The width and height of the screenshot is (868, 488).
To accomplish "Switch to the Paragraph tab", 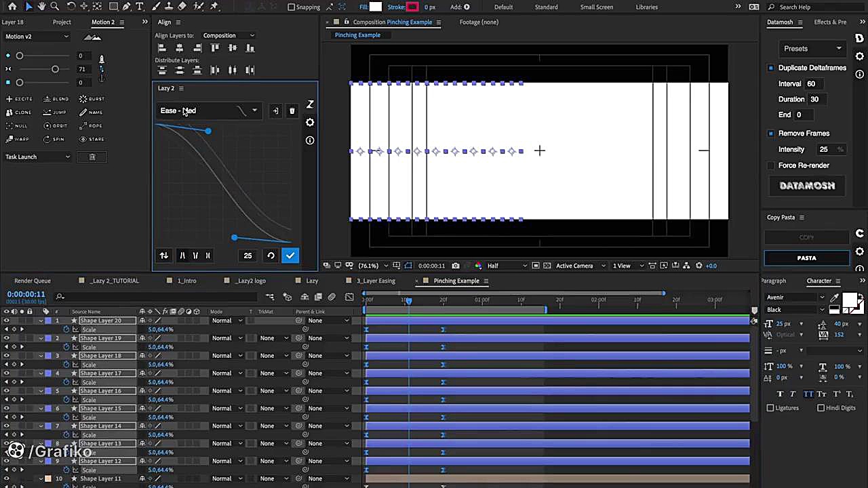I will [x=773, y=281].
